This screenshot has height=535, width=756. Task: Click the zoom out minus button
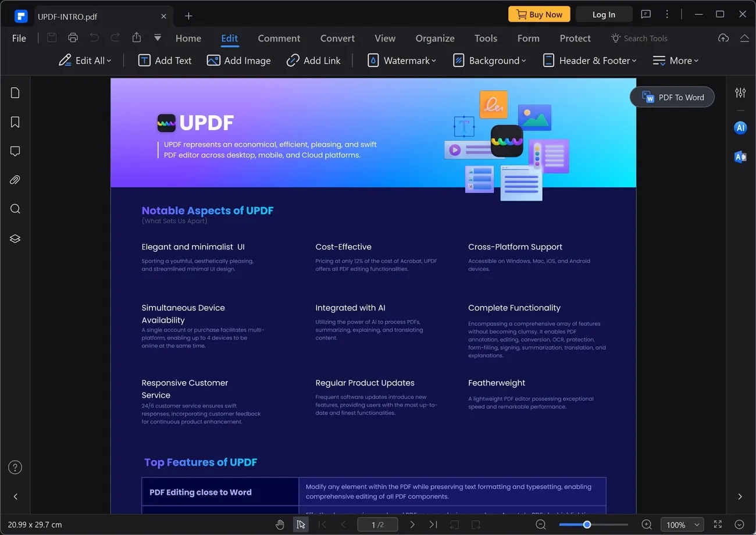pos(541,525)
